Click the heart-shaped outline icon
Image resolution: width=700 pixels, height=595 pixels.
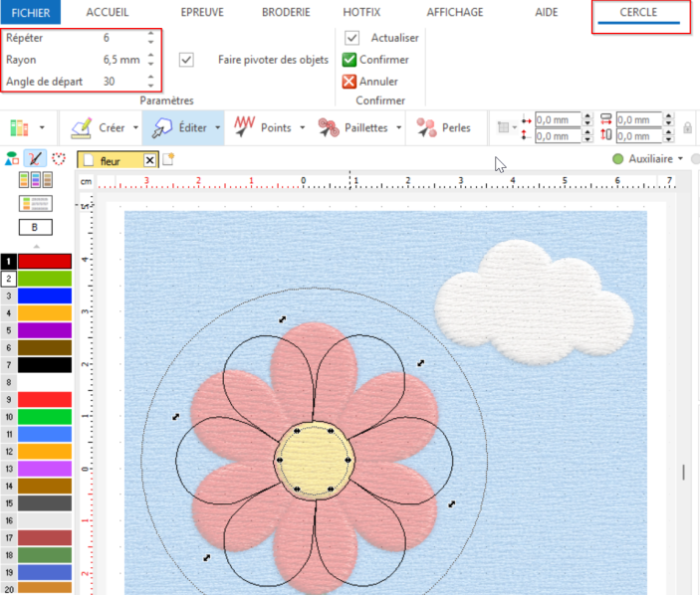coord(59,158)
